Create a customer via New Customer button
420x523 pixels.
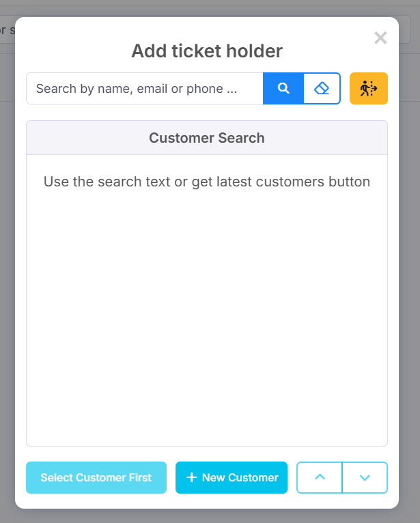coord(232,477)
